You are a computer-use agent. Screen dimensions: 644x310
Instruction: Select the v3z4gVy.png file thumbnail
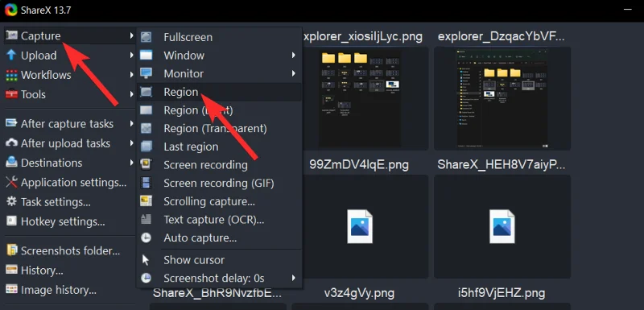point(360,226)
